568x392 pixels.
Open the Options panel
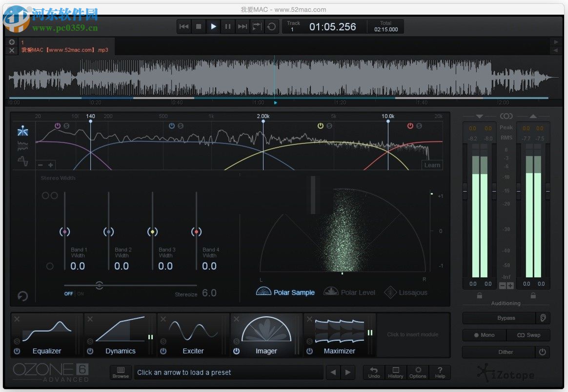coord(418,372)
